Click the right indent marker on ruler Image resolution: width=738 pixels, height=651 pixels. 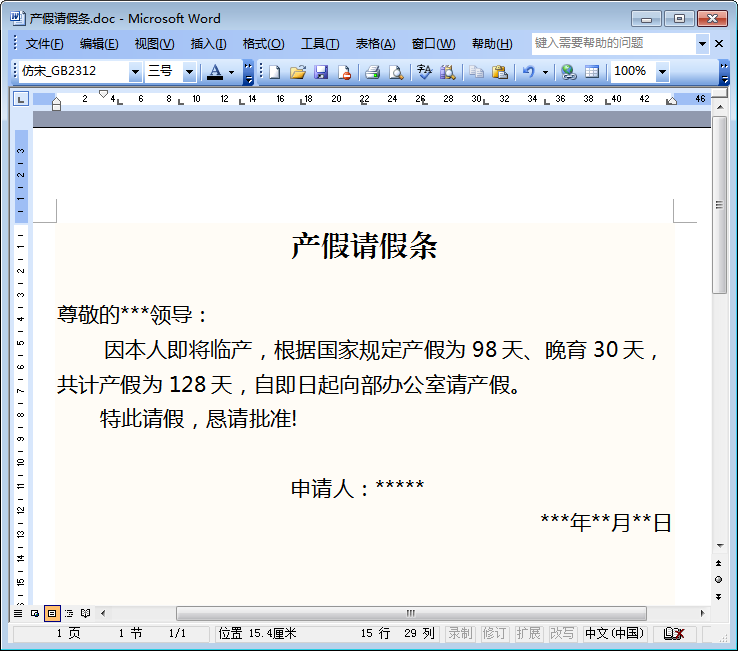[672, 100]
